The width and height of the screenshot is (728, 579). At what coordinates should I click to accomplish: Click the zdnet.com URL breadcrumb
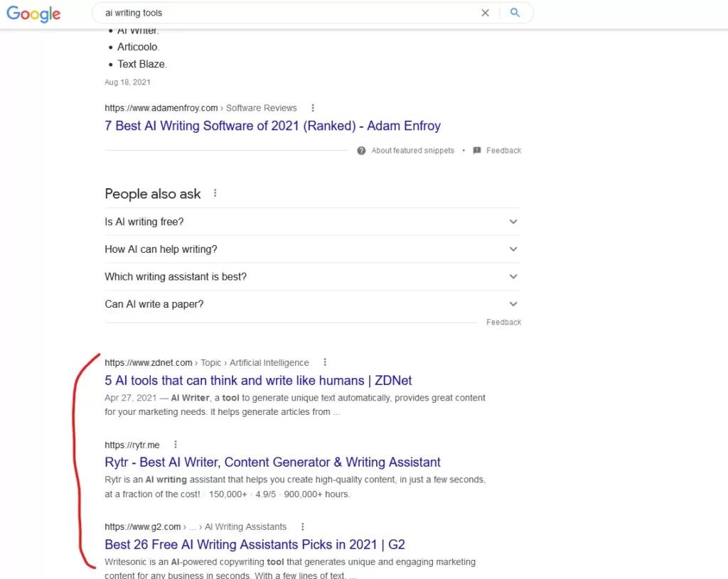click(207, 362)
